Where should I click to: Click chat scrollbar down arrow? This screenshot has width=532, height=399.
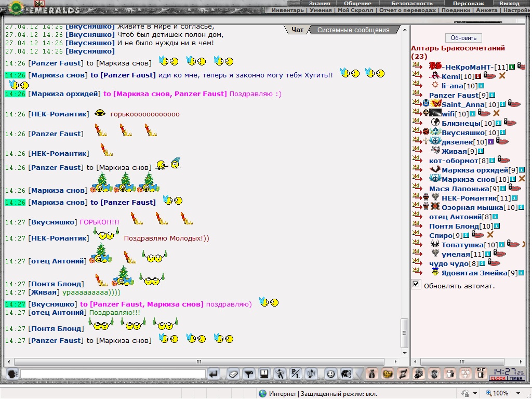click(404, 353)
